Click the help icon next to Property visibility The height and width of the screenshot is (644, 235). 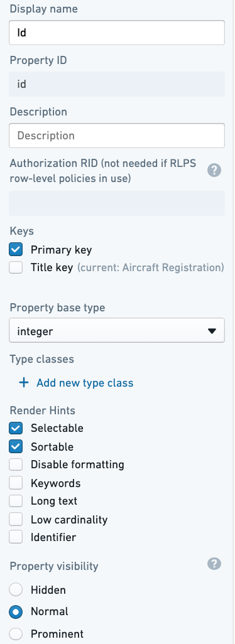pyautogui.click(x=214, y=564)
